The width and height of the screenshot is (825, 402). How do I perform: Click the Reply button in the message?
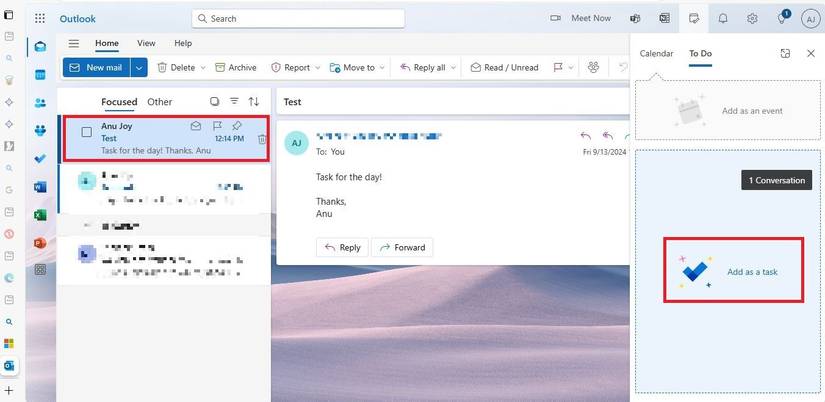tap(341, 247)
